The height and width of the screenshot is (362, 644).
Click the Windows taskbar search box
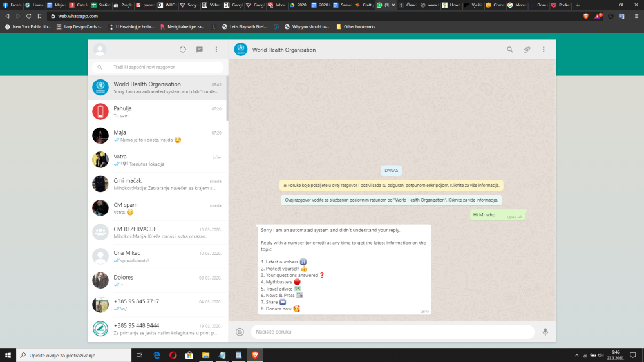[x=74, y=355]
